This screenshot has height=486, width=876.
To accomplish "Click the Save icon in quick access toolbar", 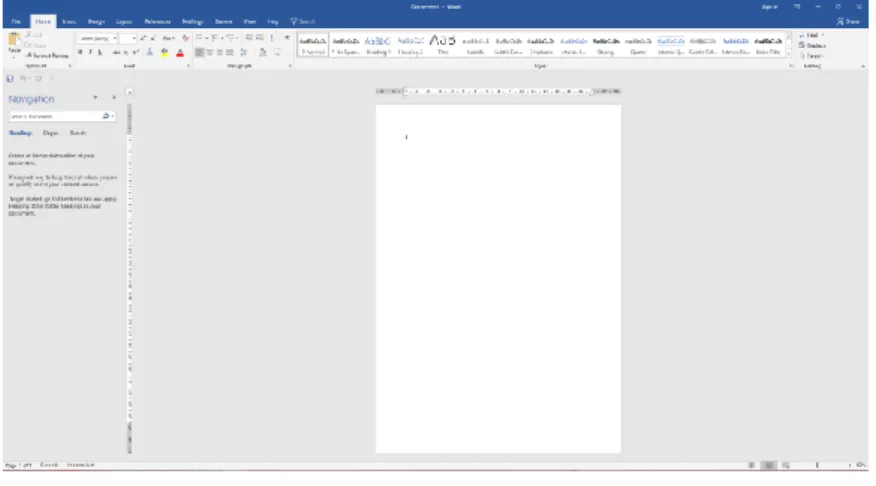I will click(x=10, y=78).
